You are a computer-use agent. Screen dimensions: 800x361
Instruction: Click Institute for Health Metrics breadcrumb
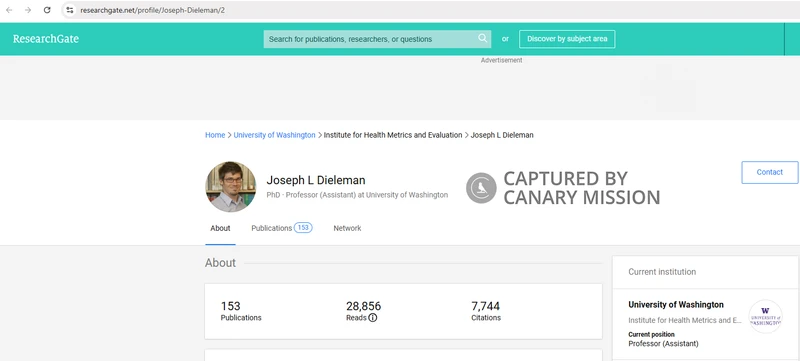point(393,135)
